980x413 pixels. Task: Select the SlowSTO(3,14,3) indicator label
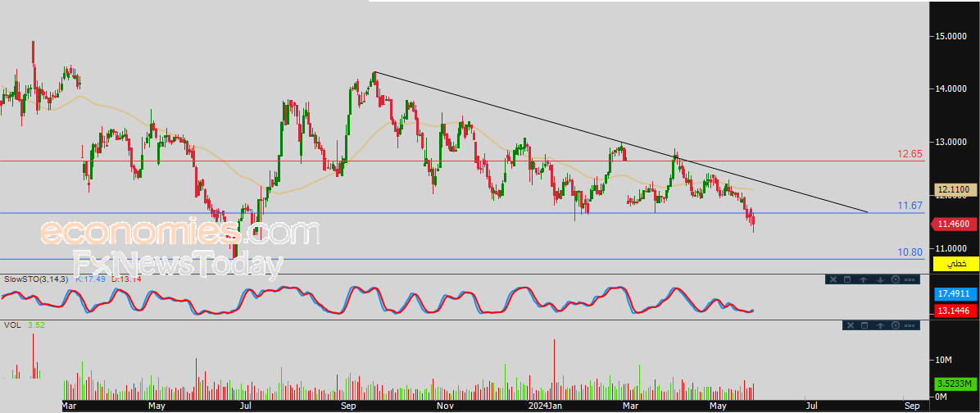click(x=36, y=279)
